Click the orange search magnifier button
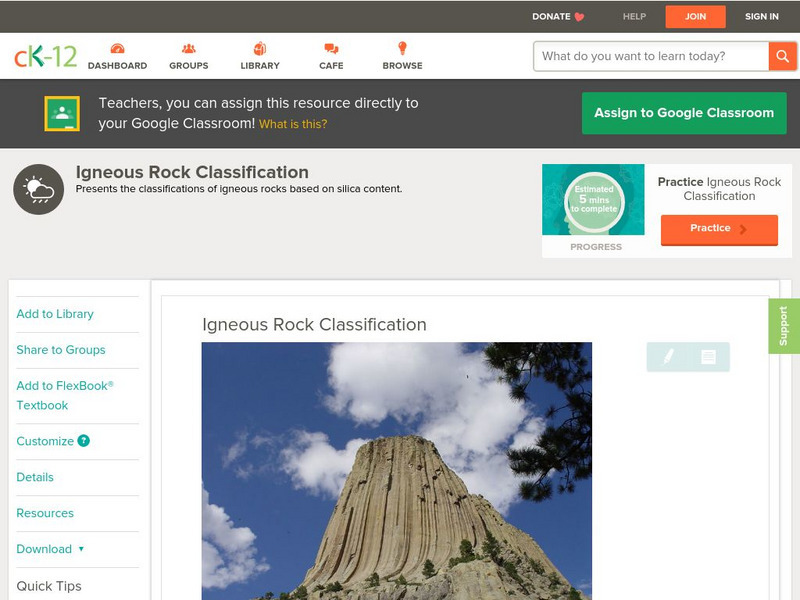This screenshot has height=600, width=800. 782,56
